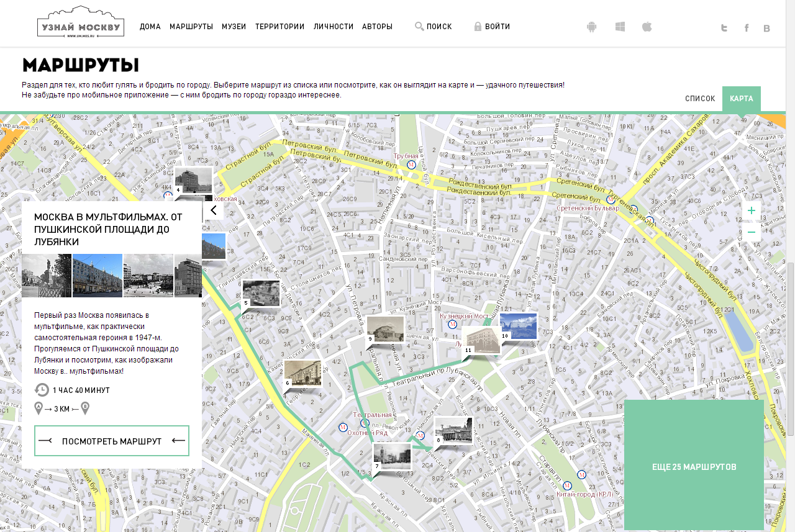Open the VKontakte social icon
This screenshot has width=795, height=532.
[x=766, y=28]
